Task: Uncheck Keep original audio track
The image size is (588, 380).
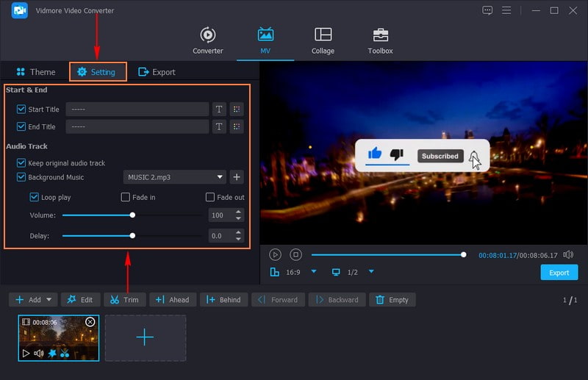Action: tap(21, 163)
